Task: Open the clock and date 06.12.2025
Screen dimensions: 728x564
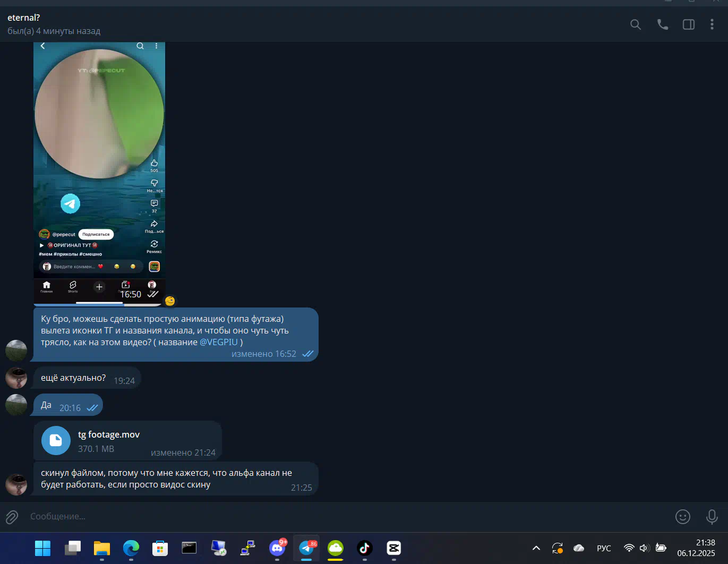Action: pyautogui.click(x=696, y=548)
